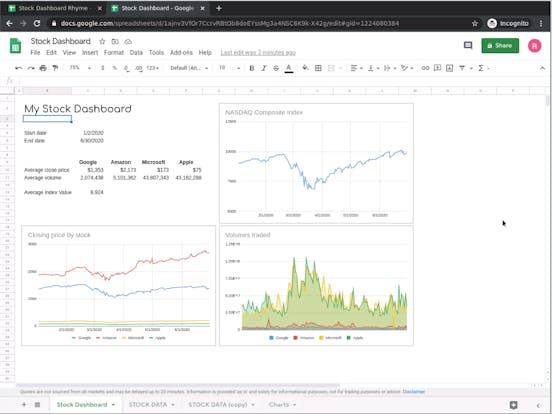This screenshot has width=552, height=414.
Task: Open the Insert menu
Action: click(90, 52)
